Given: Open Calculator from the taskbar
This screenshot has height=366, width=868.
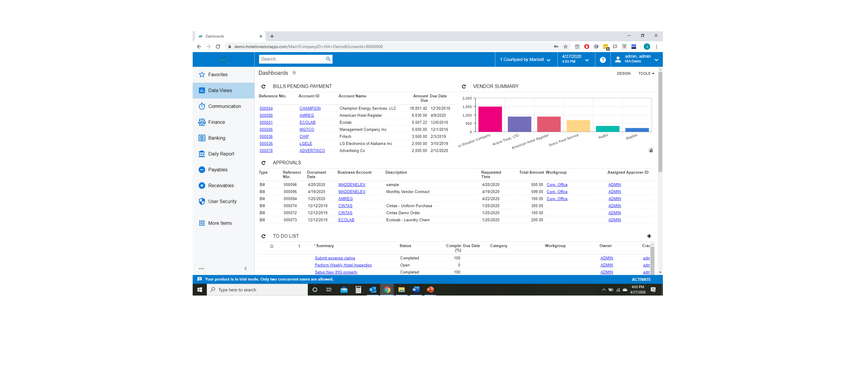Looking at the screenshot, I should (x=358, y=290).
